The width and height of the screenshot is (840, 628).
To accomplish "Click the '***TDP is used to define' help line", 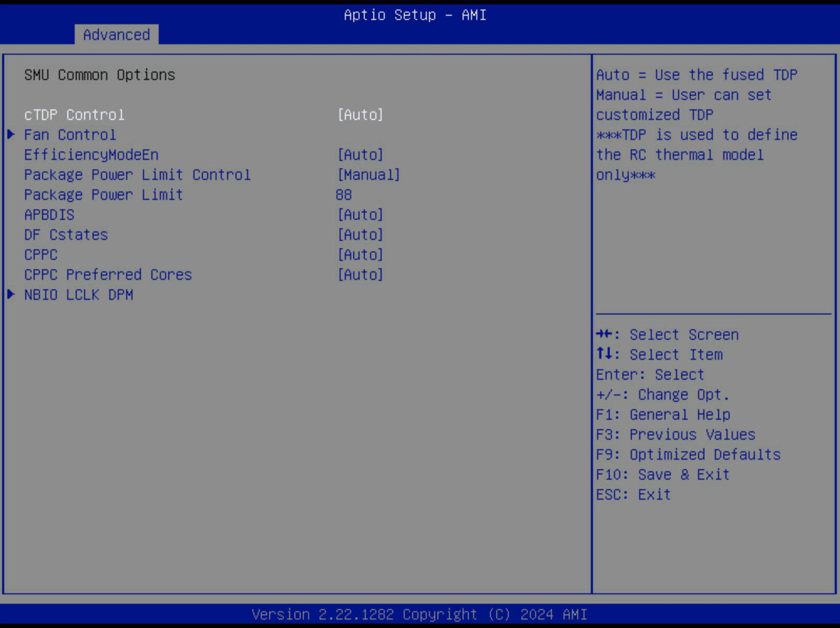I will (696, 135).
